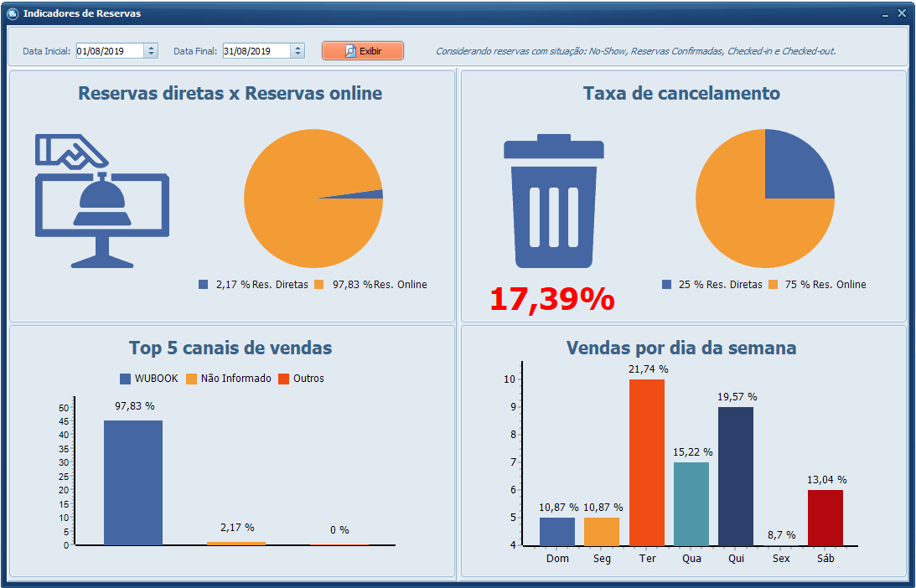Click the 0 % label in channels chart
Screen dimensions: 916x588
339,529
